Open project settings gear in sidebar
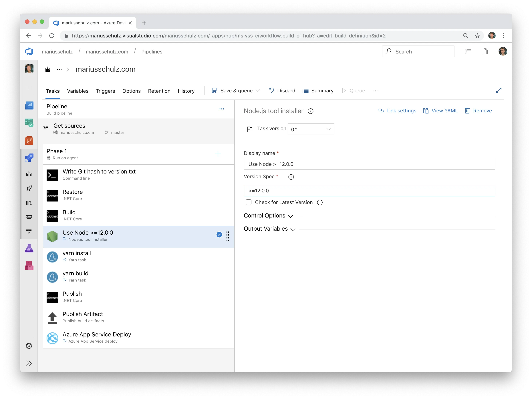The height and width of the screenshot is (399, 532). coord(29,346)
